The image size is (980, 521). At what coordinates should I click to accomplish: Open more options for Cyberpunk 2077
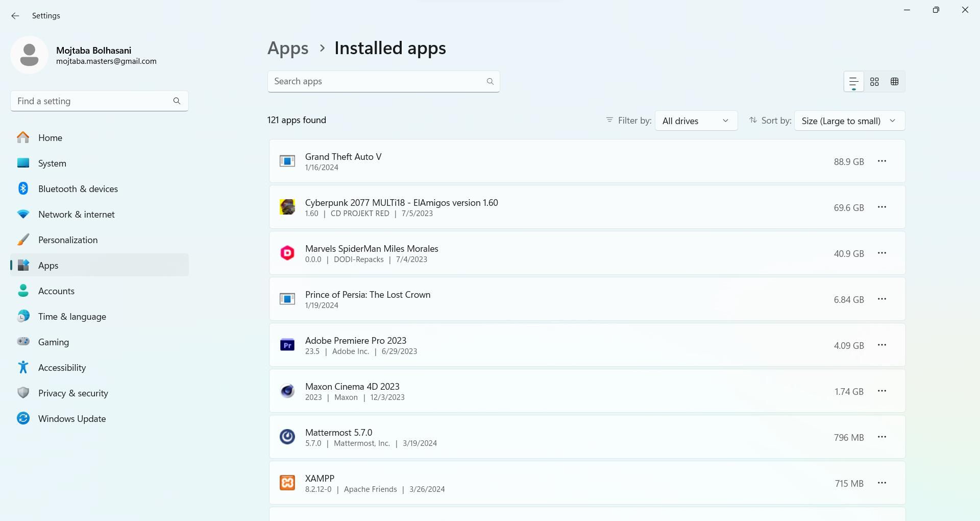coord(881,207)
